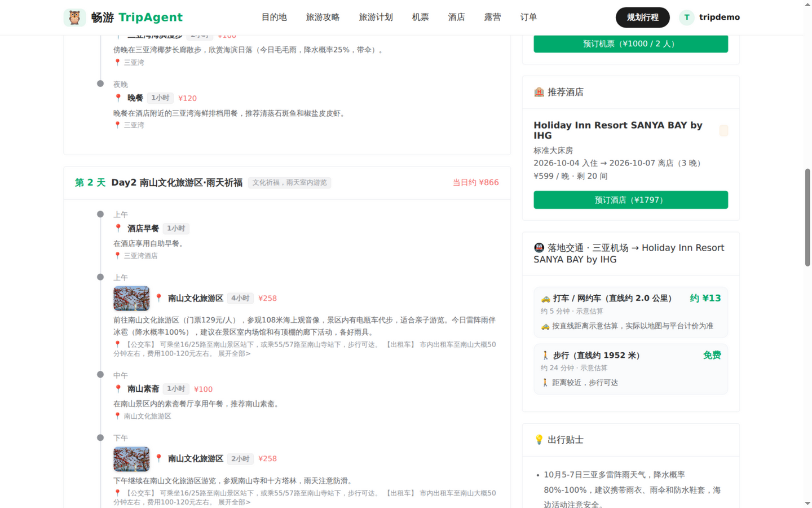Viewport: 812px width, 508px height.
Task: Click the 当日约 ¥866 daily cost
Action: (x=475, y=183)
